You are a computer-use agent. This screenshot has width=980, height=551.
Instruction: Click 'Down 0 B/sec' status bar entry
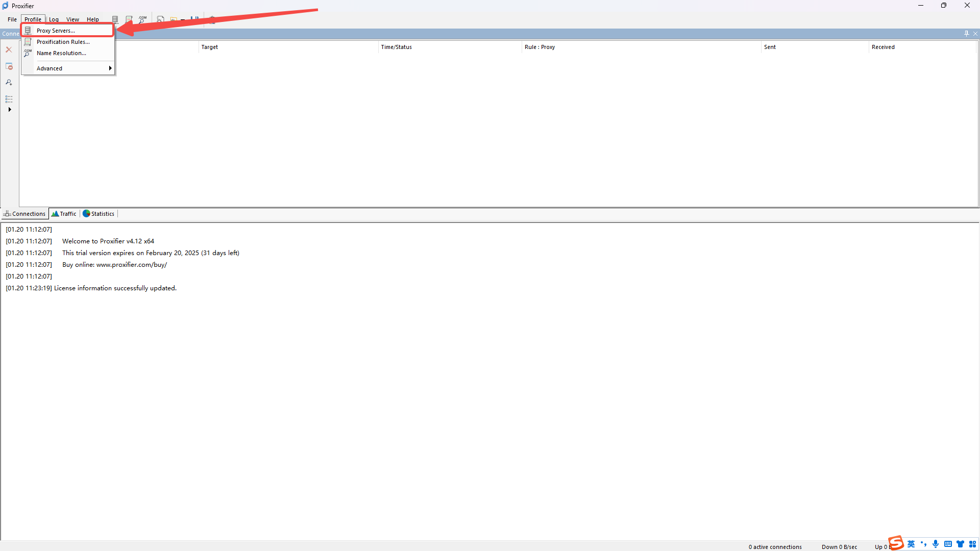point(840,547)
